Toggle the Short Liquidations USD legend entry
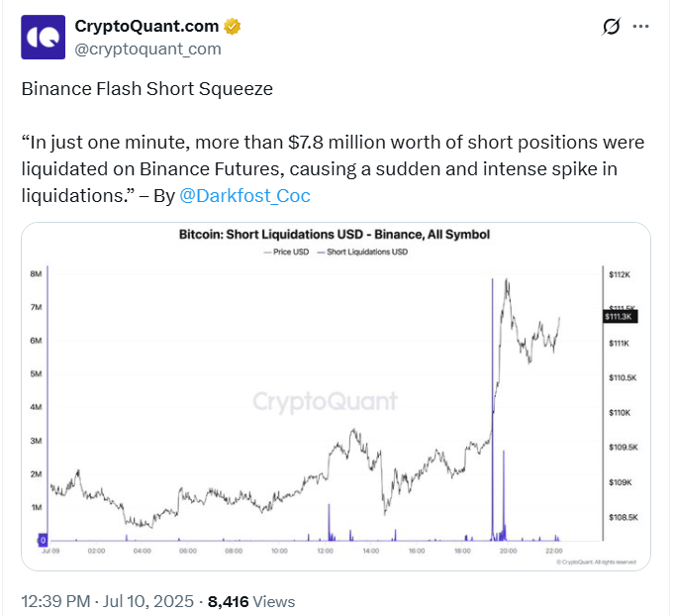675x616 pixels. [x=368, y=254]
